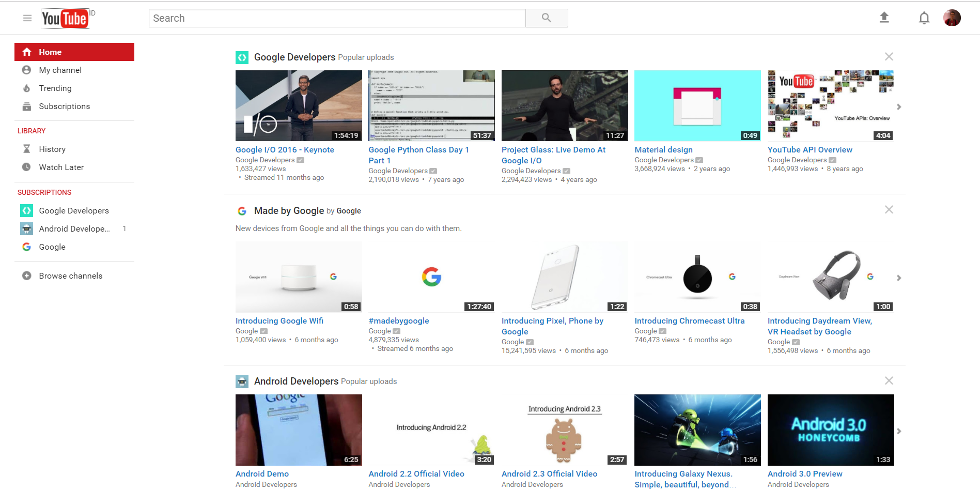Click Made by Google shelf G icon

coord(242,211)
